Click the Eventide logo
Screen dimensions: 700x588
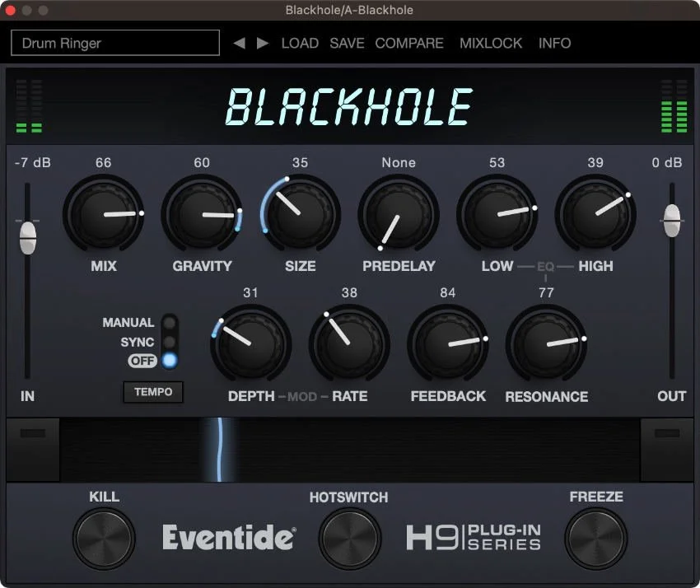coord(229,537)
